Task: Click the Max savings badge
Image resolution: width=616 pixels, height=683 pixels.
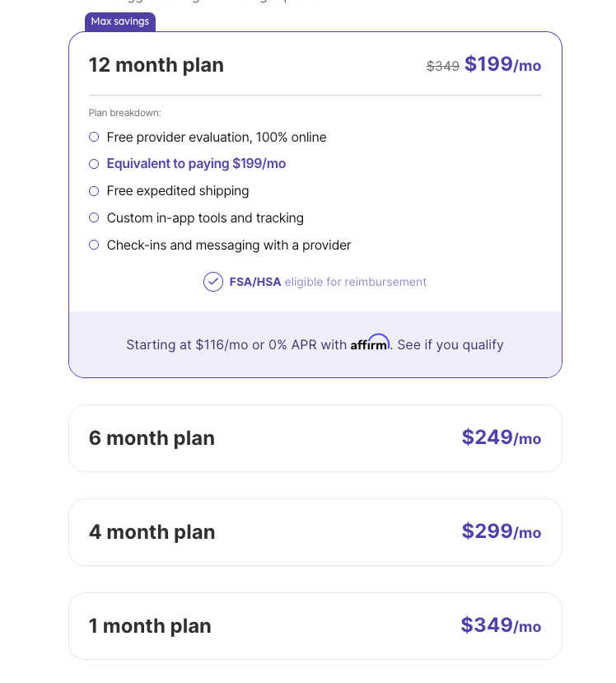Action: point(120,21)
